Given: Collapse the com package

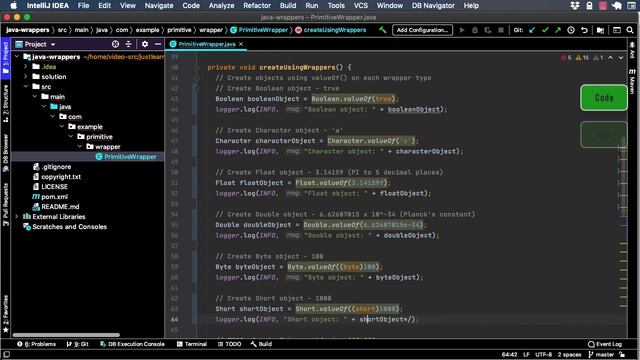Looking at the screenshot, I should coord(53,117).
